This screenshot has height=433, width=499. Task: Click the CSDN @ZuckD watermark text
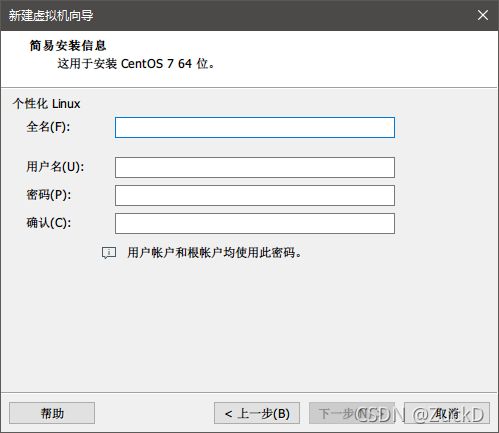pos(419,415)
